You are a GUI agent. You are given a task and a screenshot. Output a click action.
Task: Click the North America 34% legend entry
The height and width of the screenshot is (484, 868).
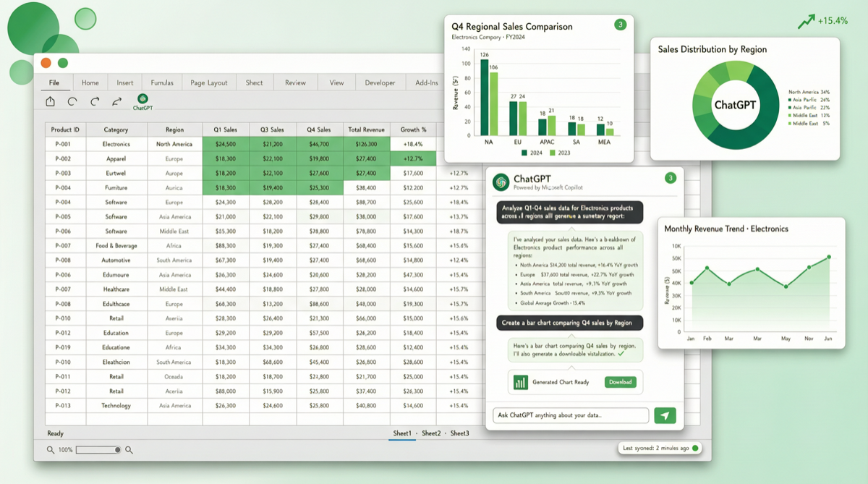pos(809,93)
